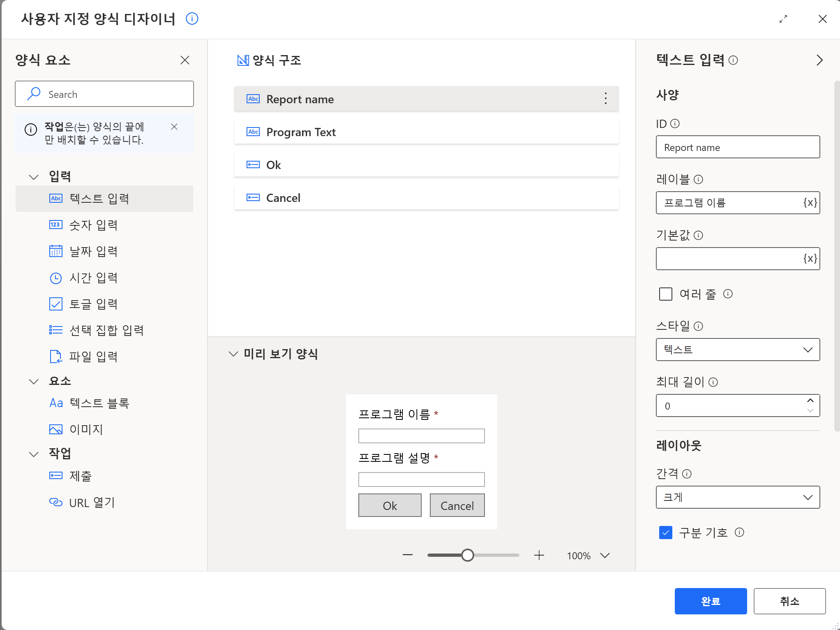Enable the 여러 줄 multiline checkbox
Image resolution: width=840 pixels, height=630 pixels.
tap(665, 294)
